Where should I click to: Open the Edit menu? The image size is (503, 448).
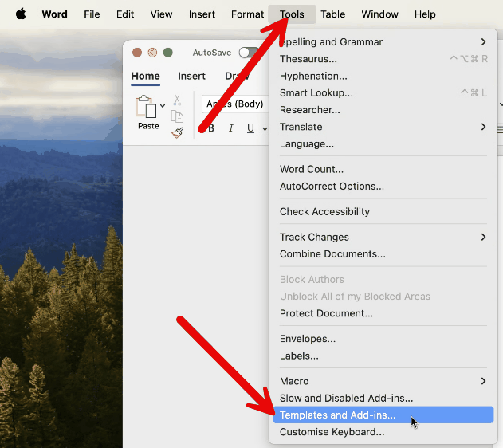[x=125, y=14]
